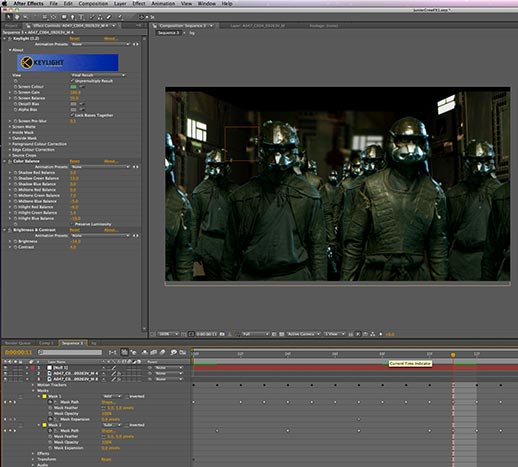Select the Rectangle mask tool
The image size is (518, 467).
coord(64,17)
